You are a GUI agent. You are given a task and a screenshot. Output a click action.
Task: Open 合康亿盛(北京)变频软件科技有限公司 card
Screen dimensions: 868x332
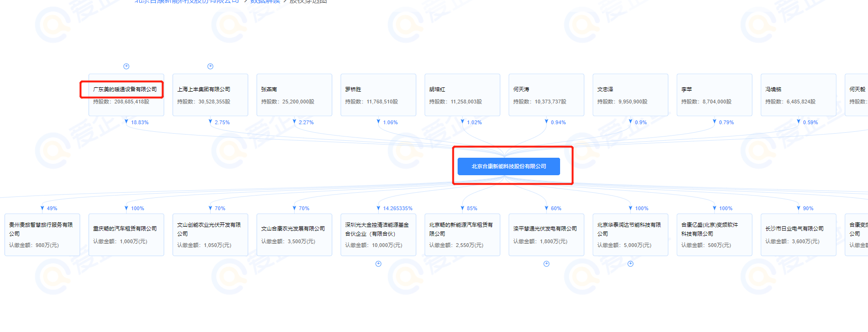coord(715,235)
